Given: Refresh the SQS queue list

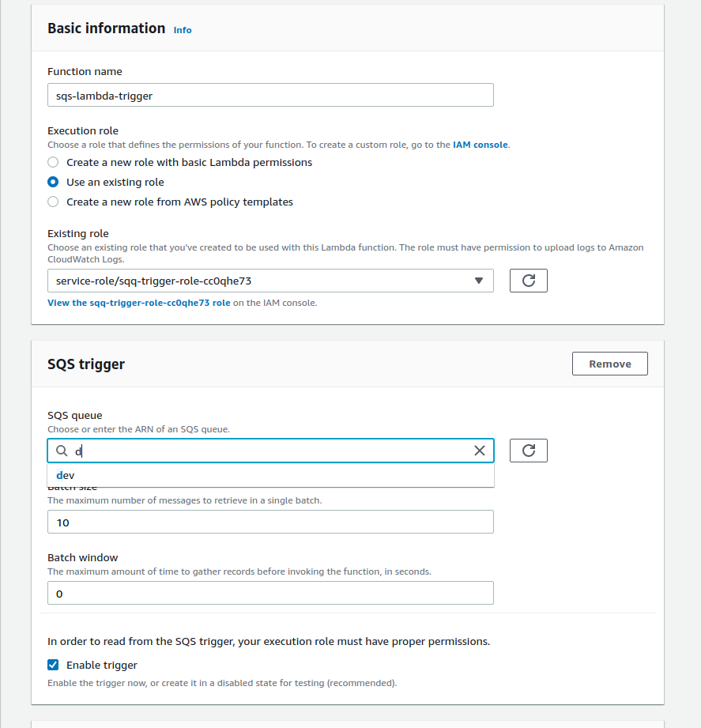Looking at the screenshot, I should (x=528, y=451).
